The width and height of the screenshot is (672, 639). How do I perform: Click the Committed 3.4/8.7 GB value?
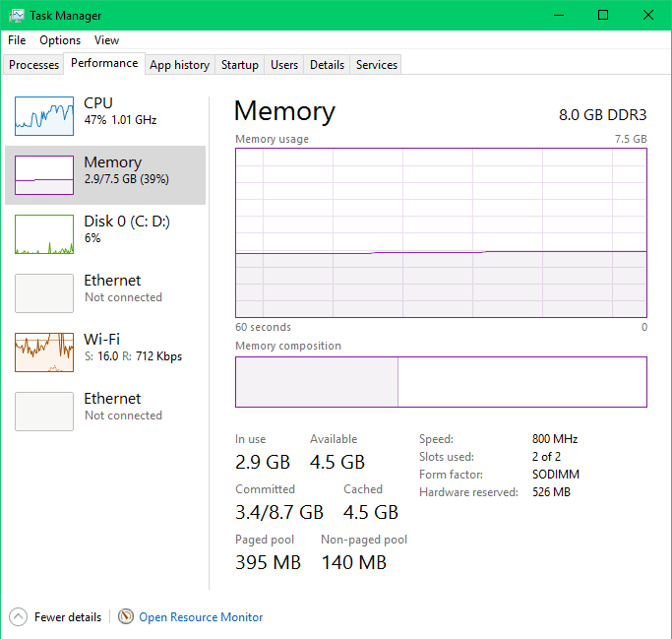pos(279,512)
